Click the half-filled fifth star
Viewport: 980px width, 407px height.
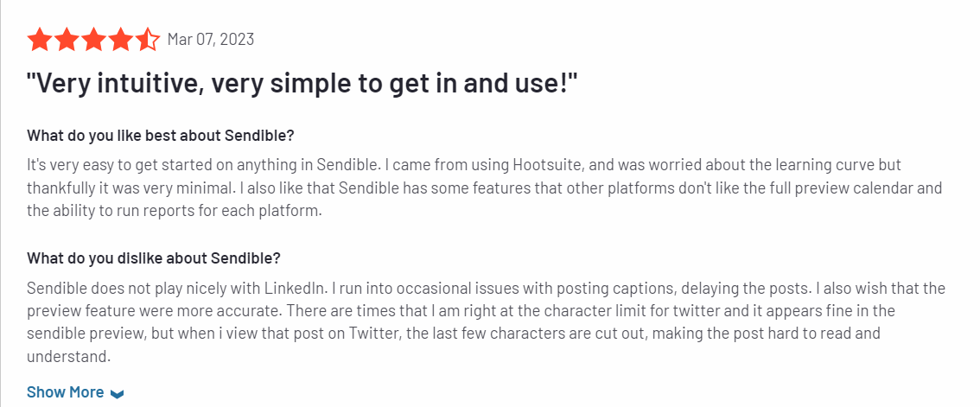tap(148, 40)
